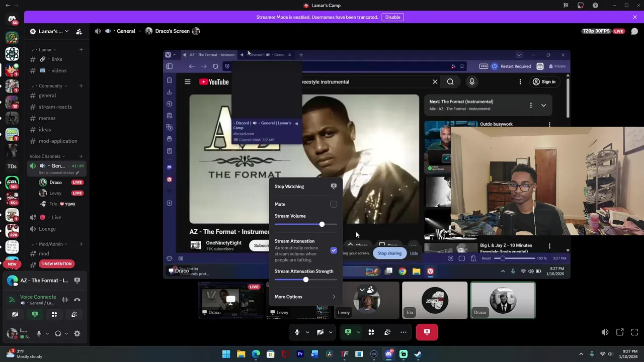
Task: Open More Options submenu
Action: pyautogui.click(x=305, y=297)
